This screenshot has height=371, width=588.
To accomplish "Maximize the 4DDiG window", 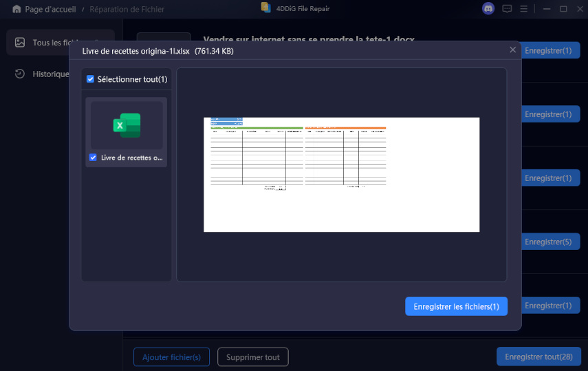I will pos(563,9).
